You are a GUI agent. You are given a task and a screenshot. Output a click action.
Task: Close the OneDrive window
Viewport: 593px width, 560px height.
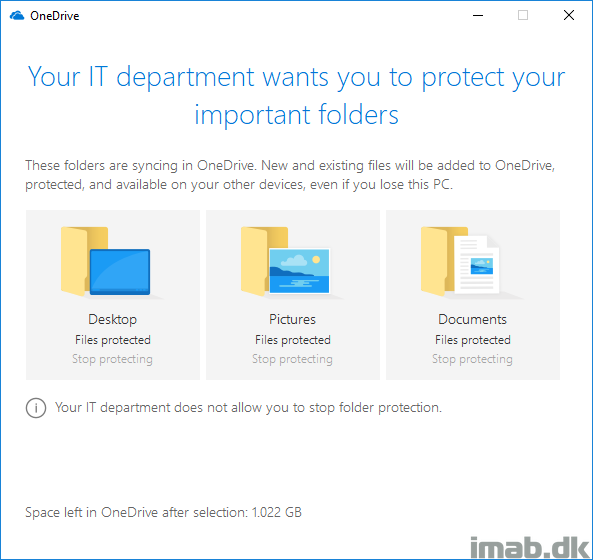(569, 15)
